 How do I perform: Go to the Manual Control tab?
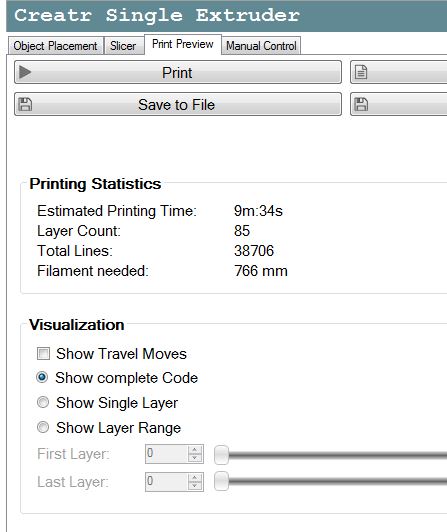pyautogui.click(x=261, y=46)
